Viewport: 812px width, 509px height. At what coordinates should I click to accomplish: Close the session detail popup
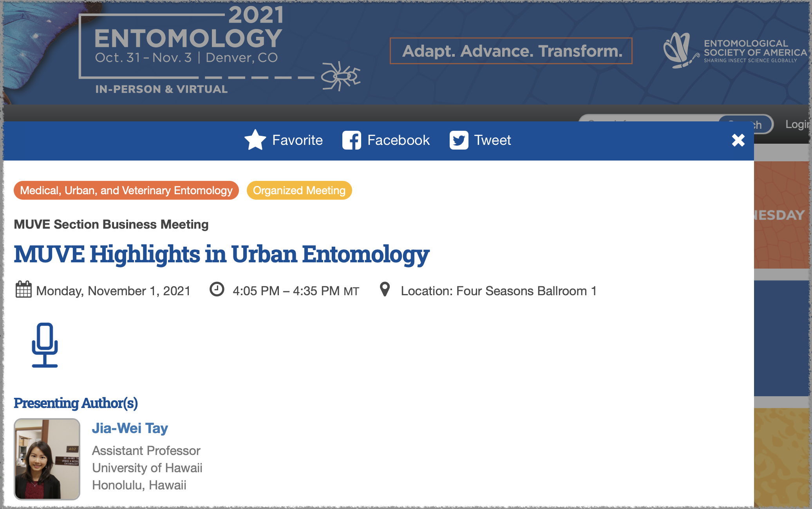click(738, 140)
